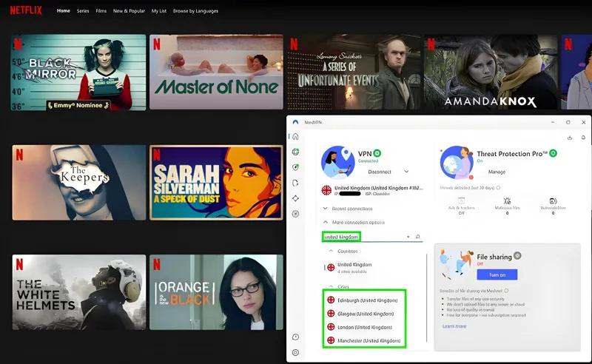Click the flag icon of Edinburgh
592x364 pixels.
pyautogui.click(x=331, y=300)
